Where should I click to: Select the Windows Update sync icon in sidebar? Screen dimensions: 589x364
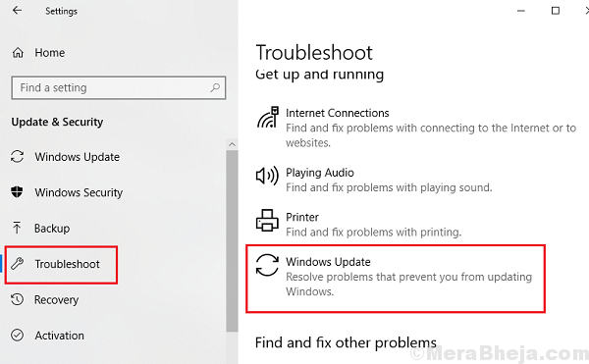18,156
